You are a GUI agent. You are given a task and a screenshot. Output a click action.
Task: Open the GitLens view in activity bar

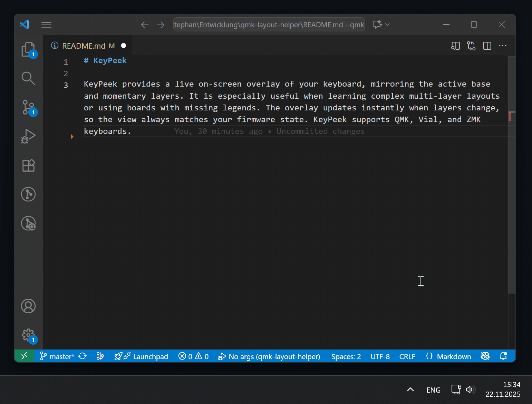[x=28, y=194]
